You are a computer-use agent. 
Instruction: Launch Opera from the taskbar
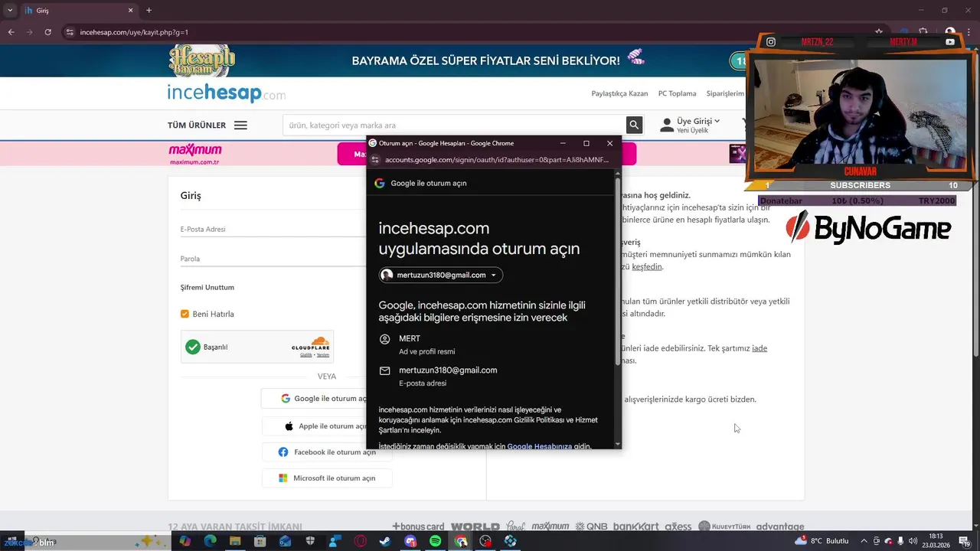coord(360,541)
